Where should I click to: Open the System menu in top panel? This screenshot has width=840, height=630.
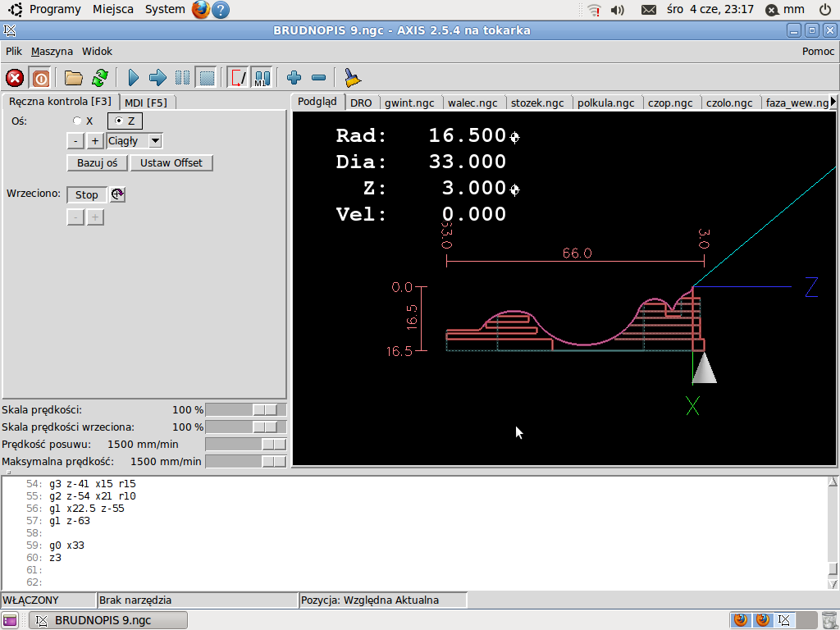pyautogui.click(x=165, y=9)
